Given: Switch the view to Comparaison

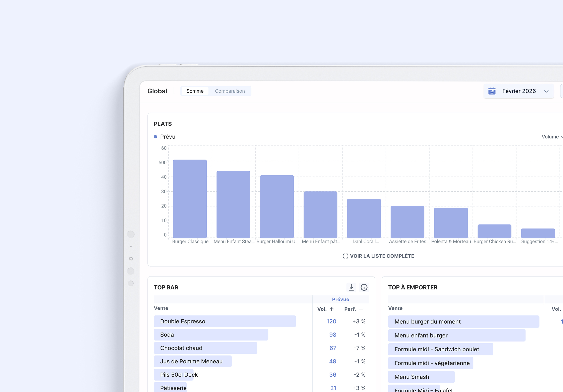Looking at the screenshot, I should (x=230, y=91).
